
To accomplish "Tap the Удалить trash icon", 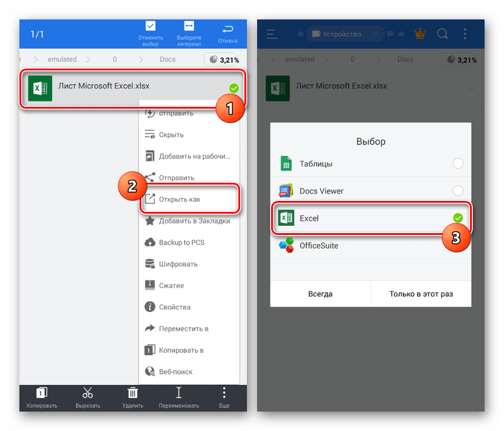I will pyautogui.click(x=132, y=393).
